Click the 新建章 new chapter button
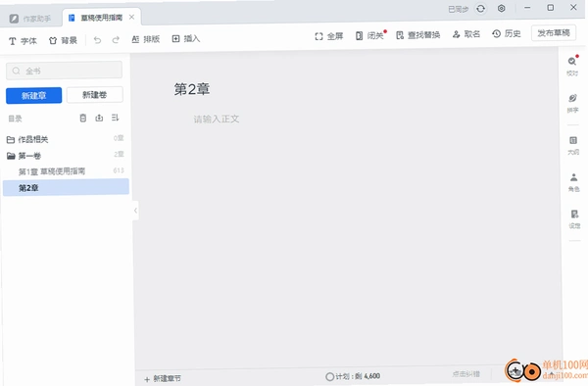 [33, 96]
